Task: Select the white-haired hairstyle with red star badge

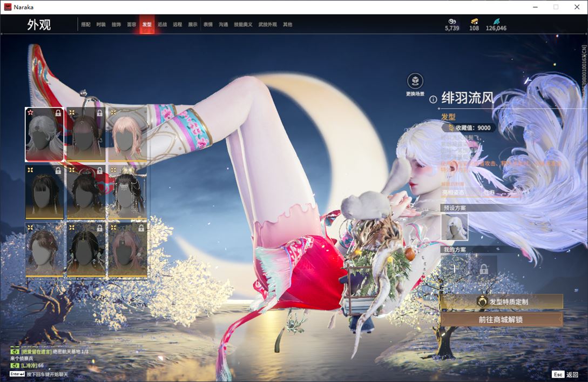Action: (44, 135)
